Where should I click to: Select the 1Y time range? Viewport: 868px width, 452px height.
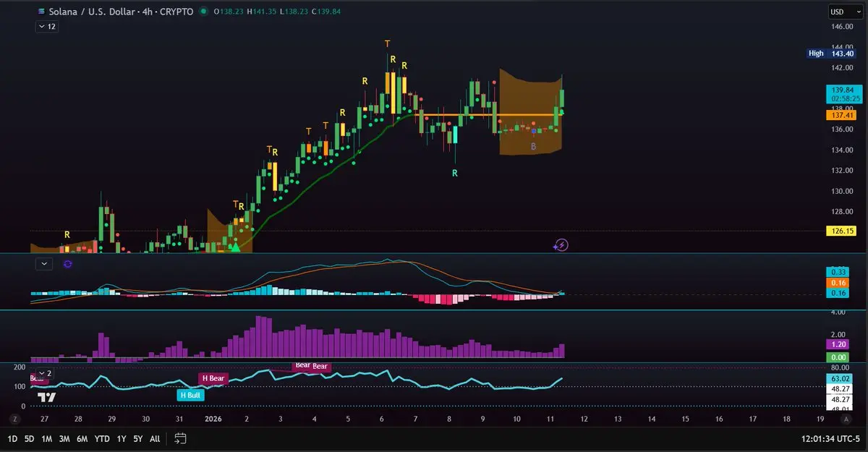[121, 438]
